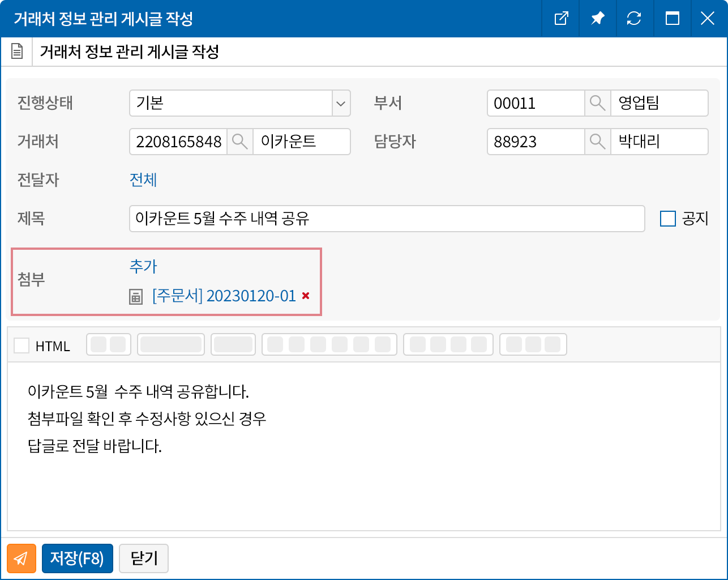Open the form in a new window
This screenshot has height=580, width=728.
pos(561,19)
